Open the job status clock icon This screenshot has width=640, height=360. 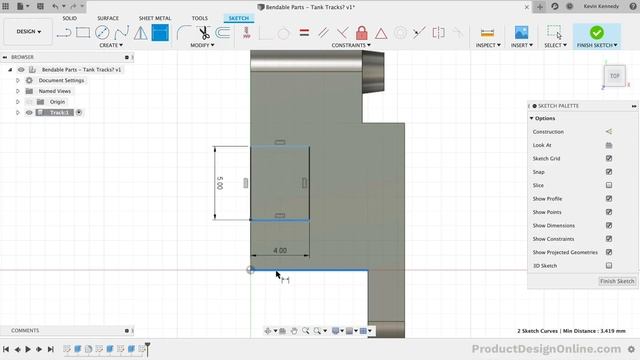[x=554, y=7]
